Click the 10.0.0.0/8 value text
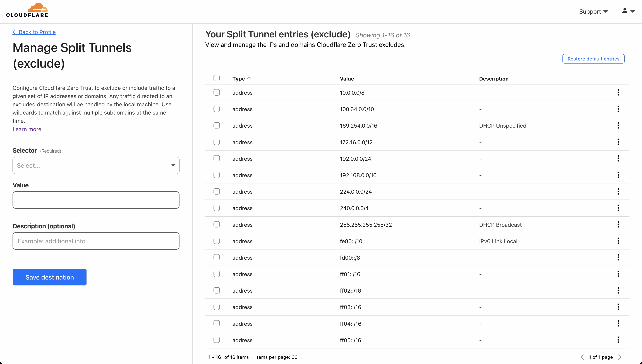642x364 pixels. tap(352, 93)
